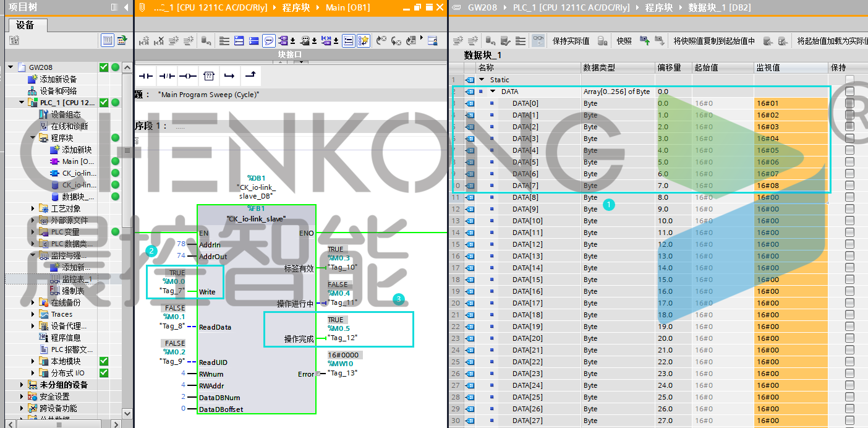
Task: Click the 快照 toolbar button
Action: [x=624, y=41]
